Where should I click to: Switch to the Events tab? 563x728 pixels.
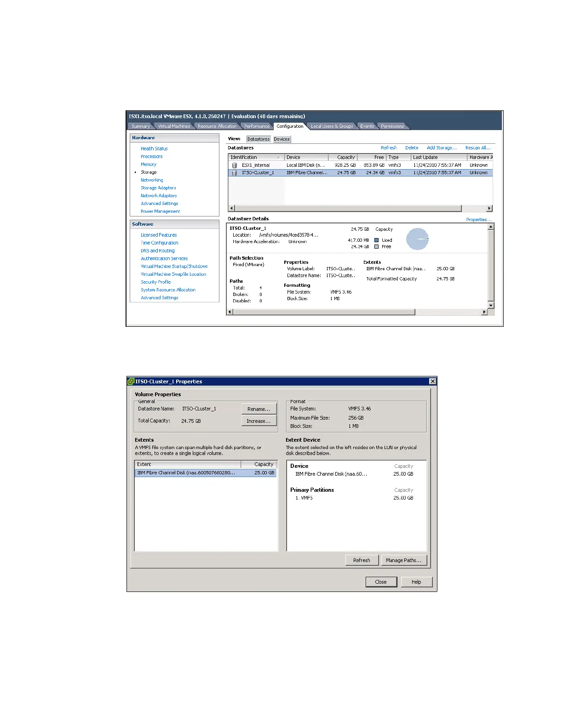pos(367,126)
